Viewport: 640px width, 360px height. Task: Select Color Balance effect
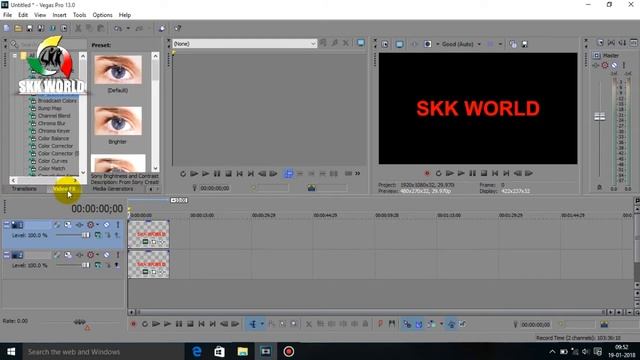(53, 138)
